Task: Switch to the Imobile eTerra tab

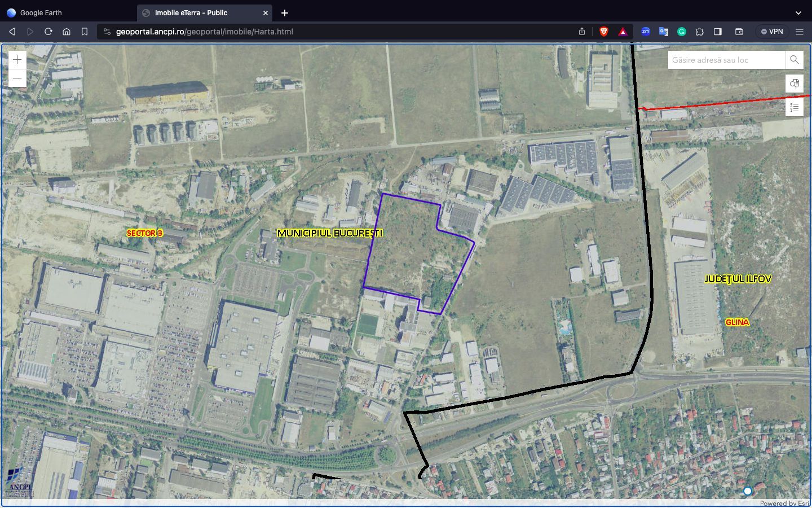Action: click(192, 12)
